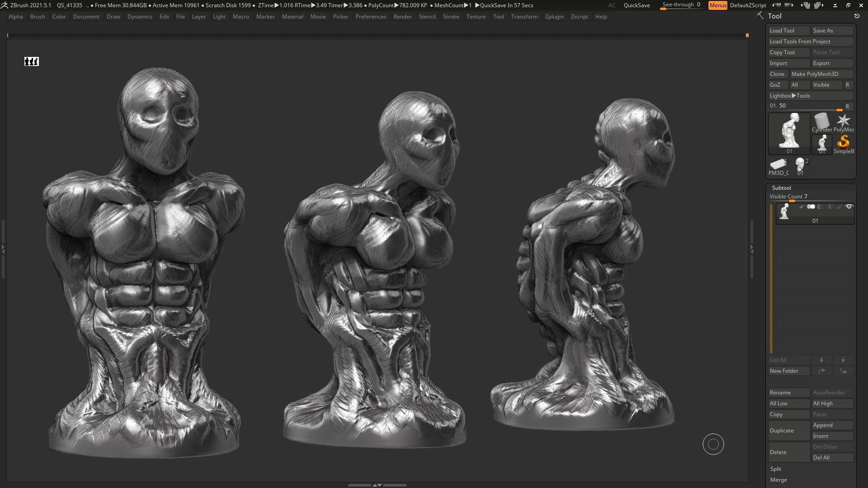Toggle the AC auto-collapse button
Image resolution: width=868 pixels, height=488 pixels.
(612, 5)
